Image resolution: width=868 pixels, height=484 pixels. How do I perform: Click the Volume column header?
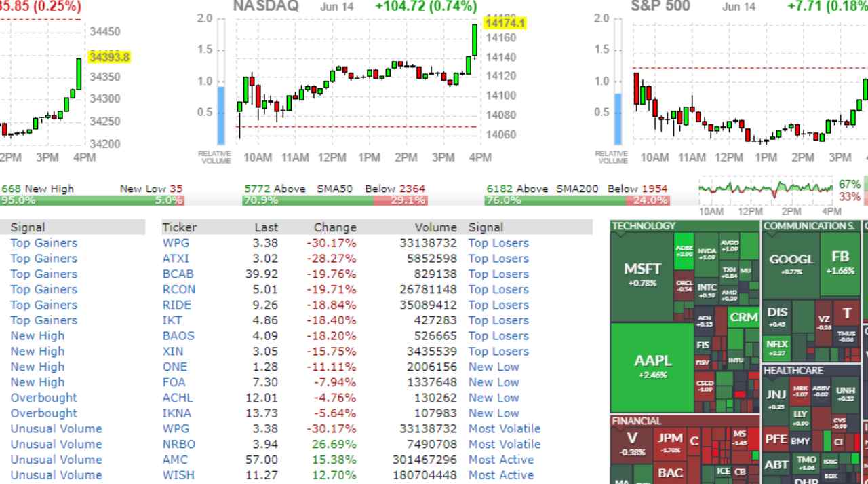[436, 227]
